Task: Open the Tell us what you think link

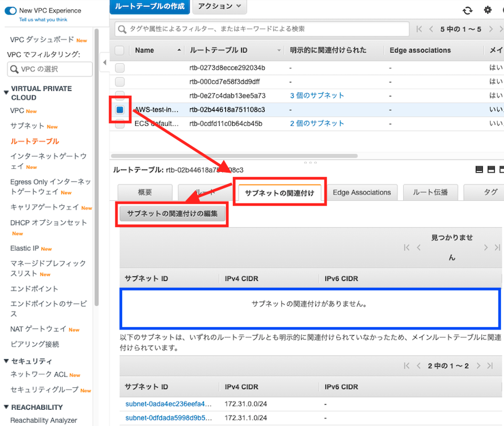Action: tap(43, 19)
